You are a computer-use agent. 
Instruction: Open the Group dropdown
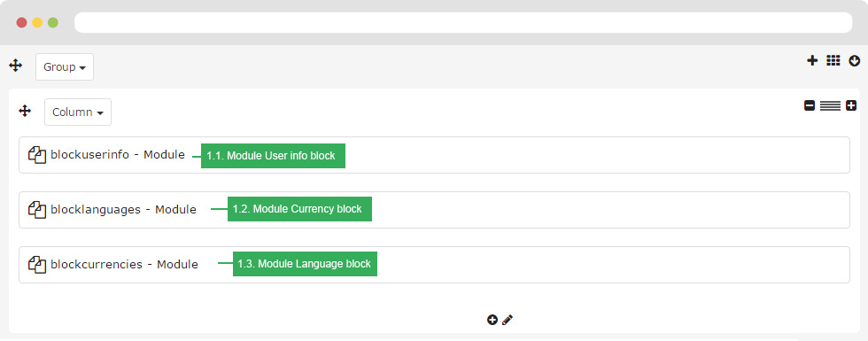pos(65,67)
